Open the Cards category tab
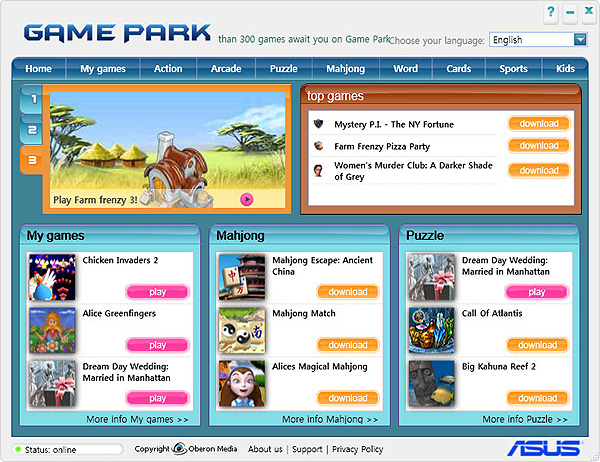 click(458, 69)
